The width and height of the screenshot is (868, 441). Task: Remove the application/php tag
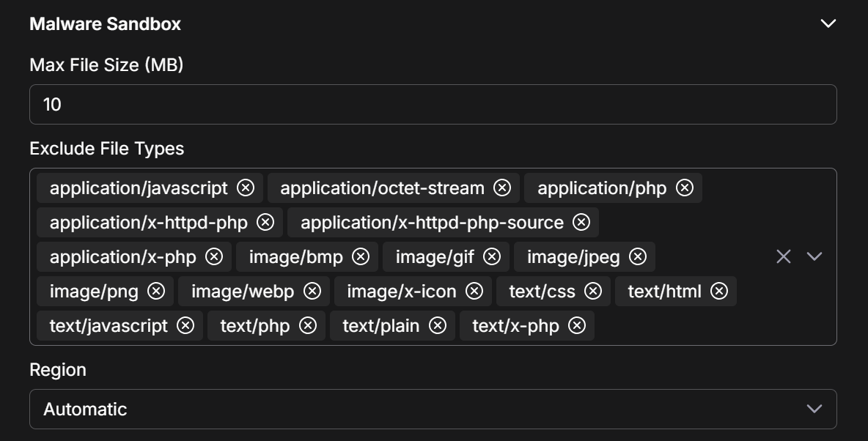point(685,188)
